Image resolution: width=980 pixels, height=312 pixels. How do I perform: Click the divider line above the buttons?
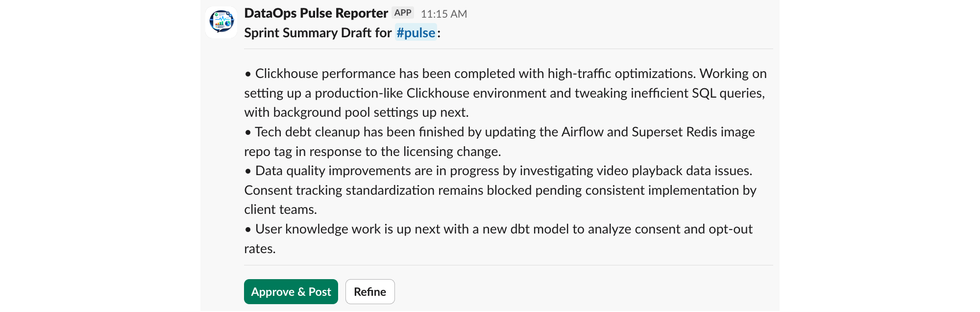[x=509, y=265]
